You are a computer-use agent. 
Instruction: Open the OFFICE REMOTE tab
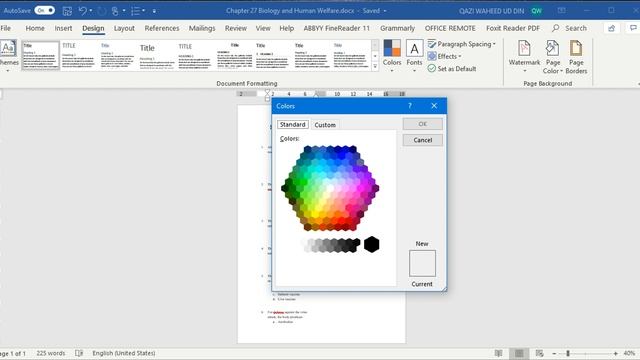click(450, 28)
